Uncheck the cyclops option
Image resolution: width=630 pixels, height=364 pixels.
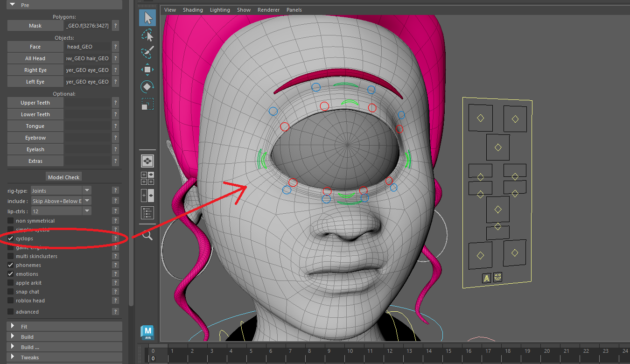pos(10,238)
